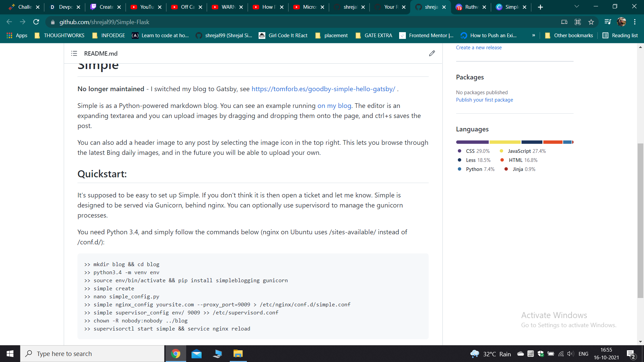Click the yellow JavaScript language bar segment
The height and width of the screenshot is (362, 644).
pos(505,142)
